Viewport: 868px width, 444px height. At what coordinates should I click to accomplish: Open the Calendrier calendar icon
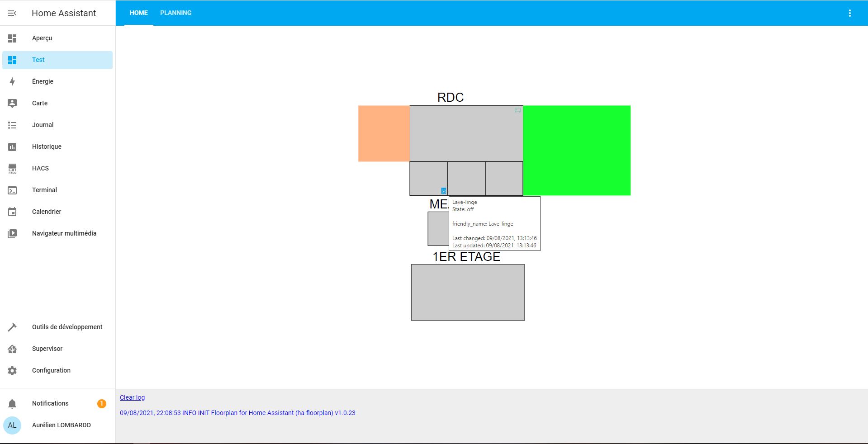[x=12, y=212]
